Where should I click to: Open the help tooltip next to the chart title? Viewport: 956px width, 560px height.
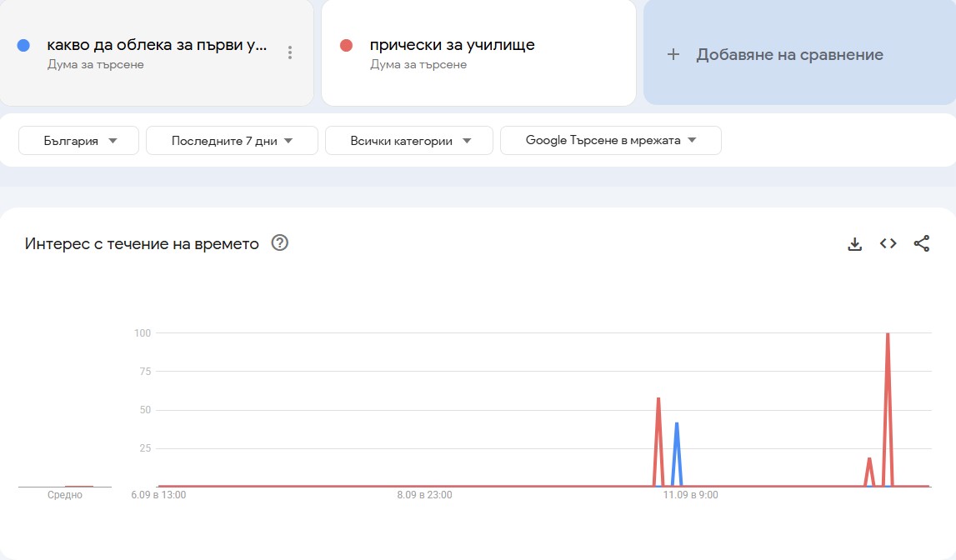point(280,243)
